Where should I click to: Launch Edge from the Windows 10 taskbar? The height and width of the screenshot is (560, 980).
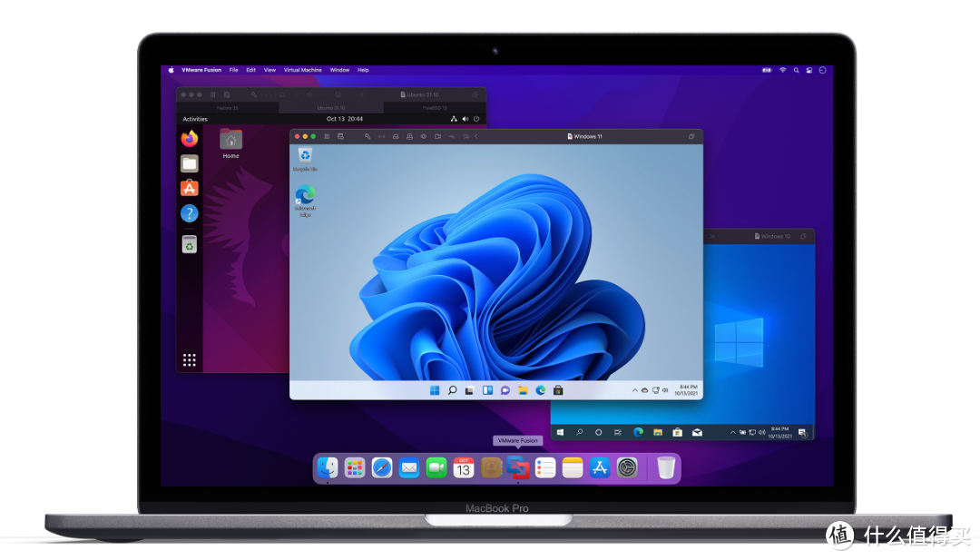[x=638, y=433]
